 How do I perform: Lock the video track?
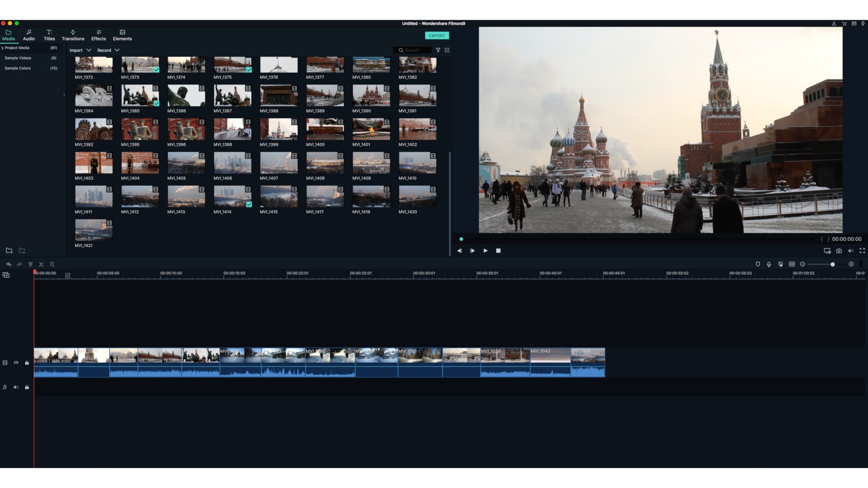27,362
